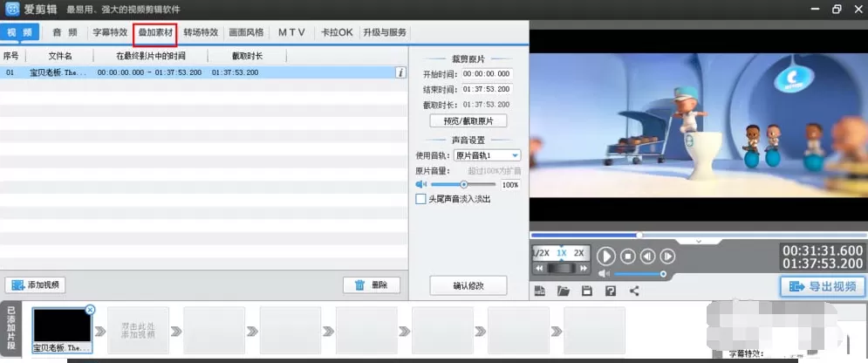Click the 添加视频 button
The height and width of the screenshot is (363, 868).
[36, 285]
